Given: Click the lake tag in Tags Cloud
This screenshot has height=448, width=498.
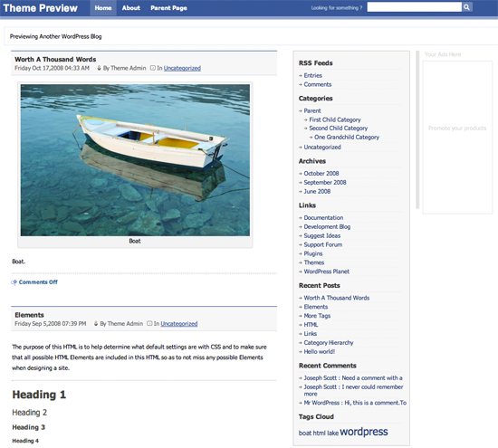Looking at the screenshot, I should pyautogui.click(x=332, y=434).
